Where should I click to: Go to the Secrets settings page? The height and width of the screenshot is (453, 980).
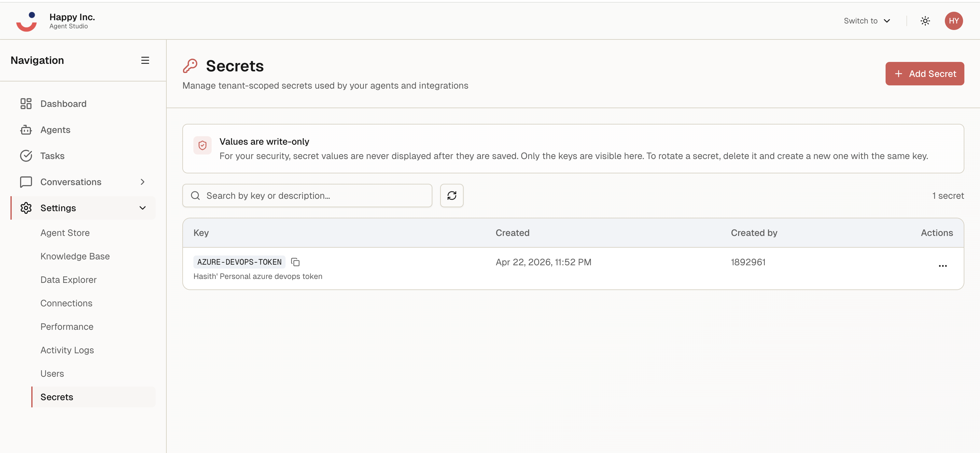pos(57,397)
